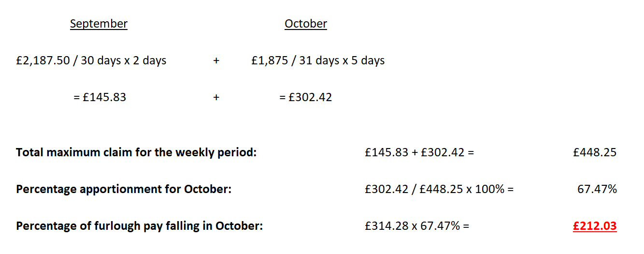Click the = £302.42 result
The image size is (644, 254).
305,97
